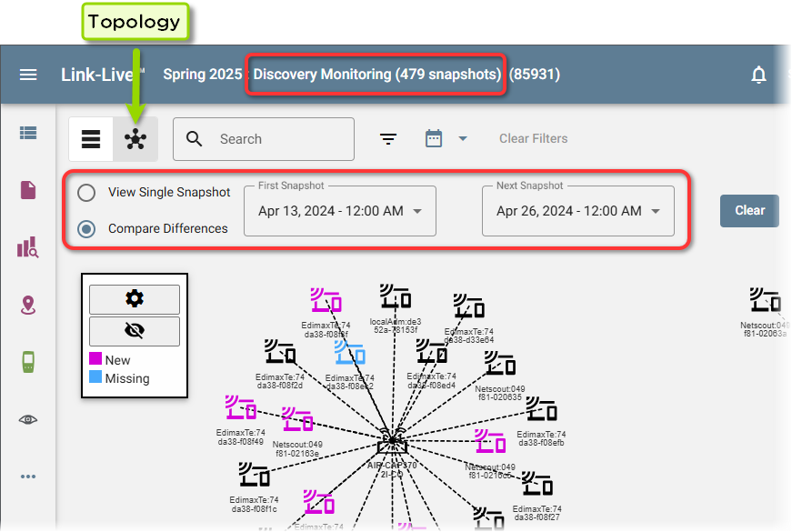Open the hamburger main menu
Screen dimensions: 792x532
click(x=28, y=75)
